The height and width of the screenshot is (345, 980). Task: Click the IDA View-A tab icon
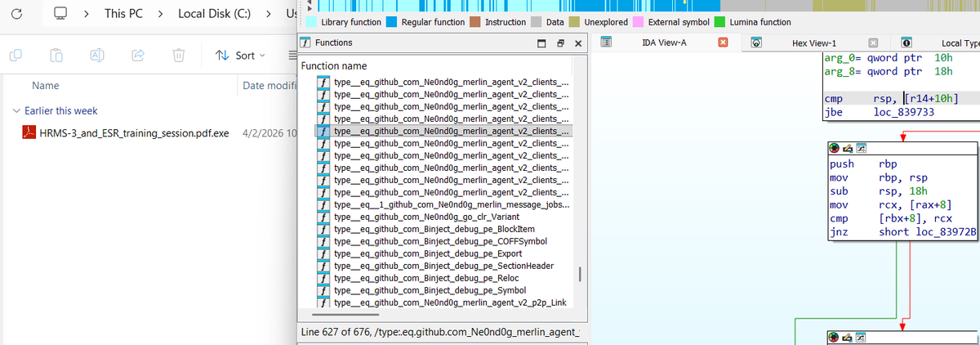click(607, 43)
